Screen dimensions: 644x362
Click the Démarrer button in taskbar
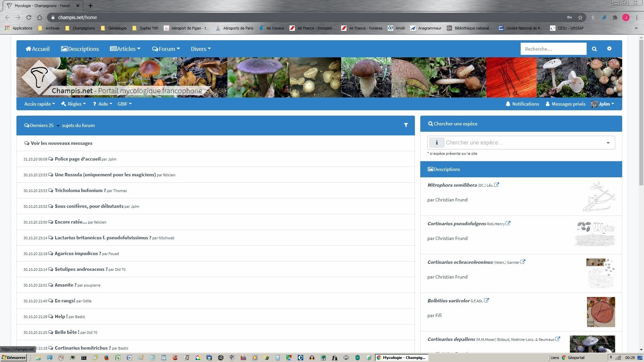pos(14,358)
